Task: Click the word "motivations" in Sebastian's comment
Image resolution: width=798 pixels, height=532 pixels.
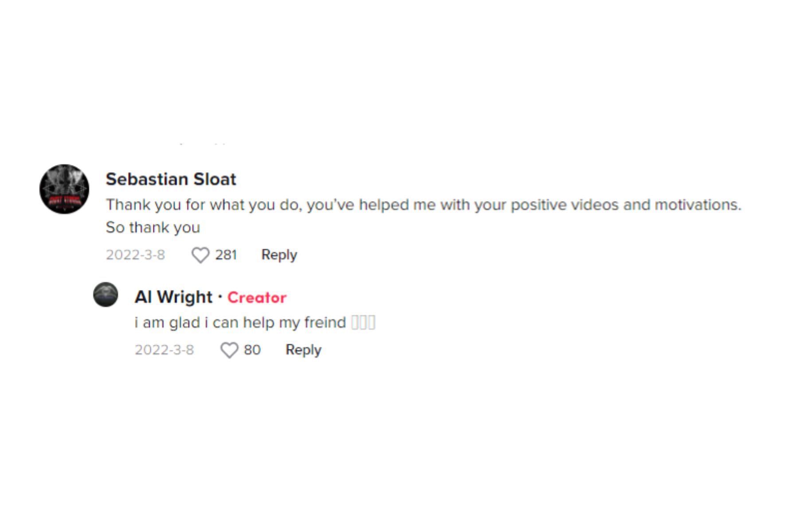Action: [696, 205]
